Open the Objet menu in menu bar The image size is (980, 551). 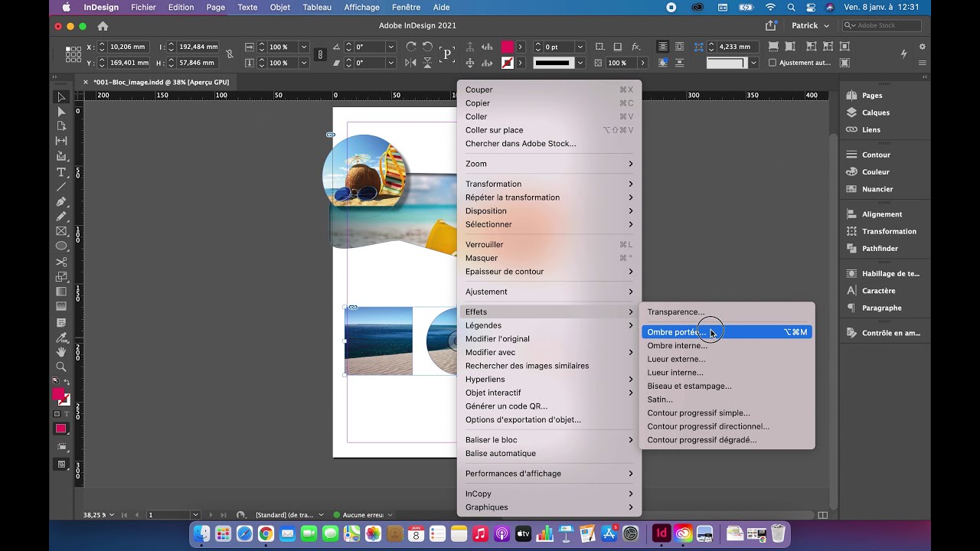pyautogui.click(x=280, y=8)
